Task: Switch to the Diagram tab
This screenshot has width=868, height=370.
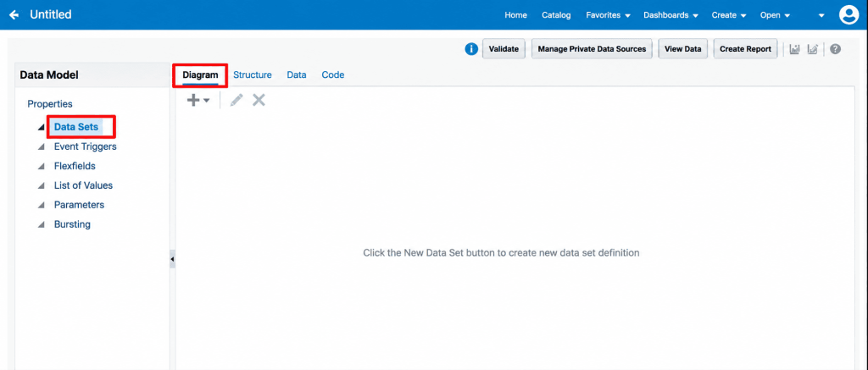Action: pyautogui.click(x=200, y=75)
